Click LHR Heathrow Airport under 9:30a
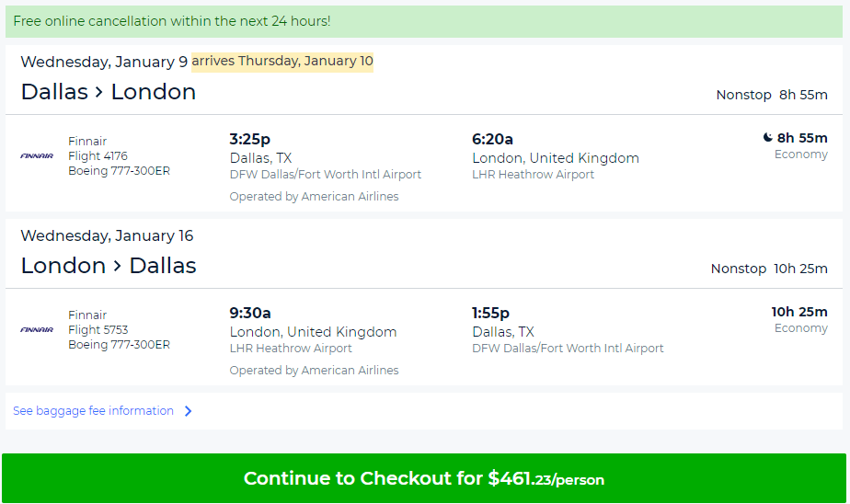Viewport: 850px width, 504px height. [x=291, y=349]
